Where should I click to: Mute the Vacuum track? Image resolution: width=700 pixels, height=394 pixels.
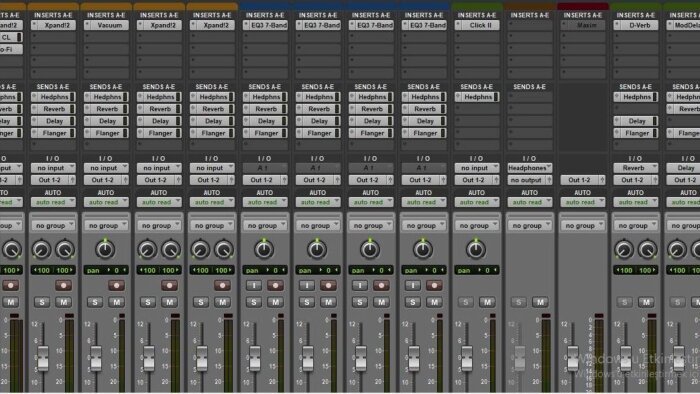coord(117,302)
